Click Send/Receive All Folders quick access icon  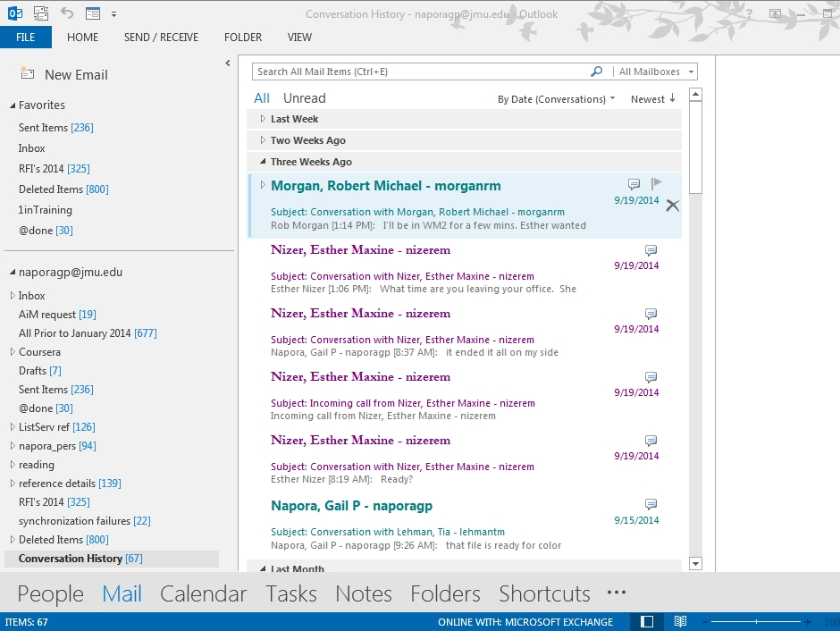click(x=41, y=13)
